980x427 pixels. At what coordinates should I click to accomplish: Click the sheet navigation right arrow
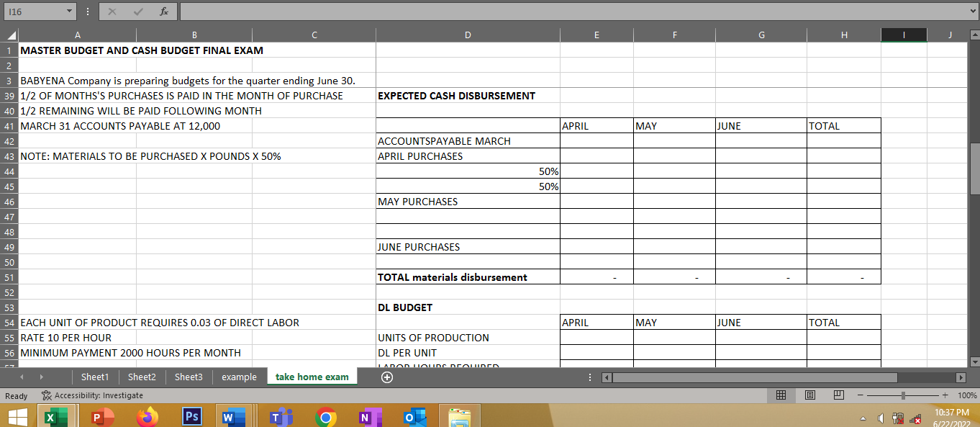tap(42, 377)
